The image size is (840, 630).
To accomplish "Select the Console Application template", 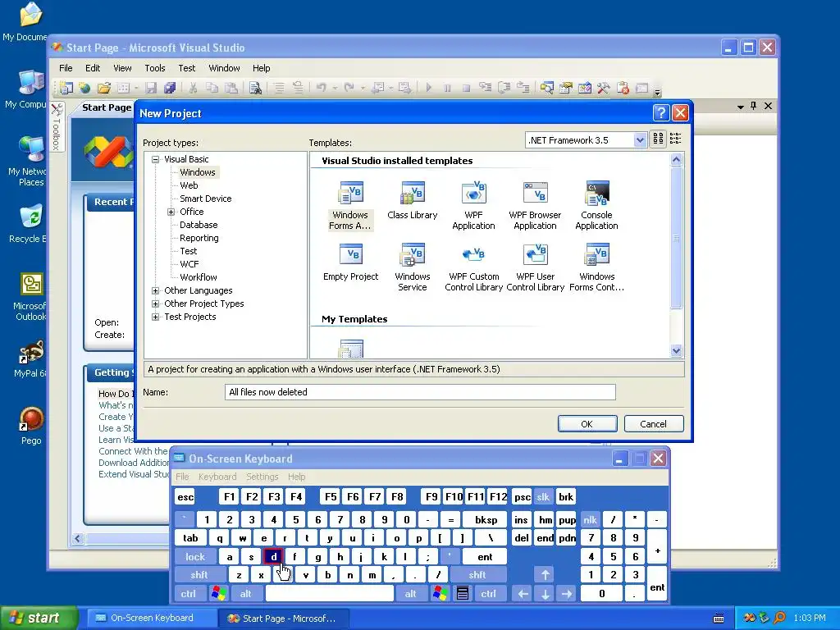I will click(x=597, y=206).
